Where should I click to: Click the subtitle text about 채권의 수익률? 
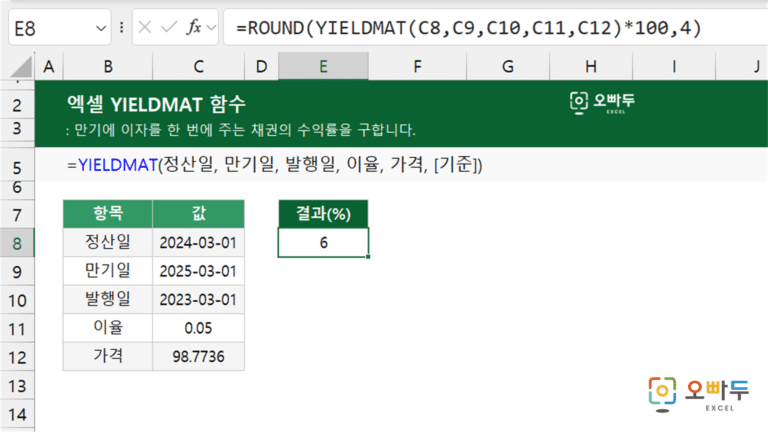click(x=240, y=130)
